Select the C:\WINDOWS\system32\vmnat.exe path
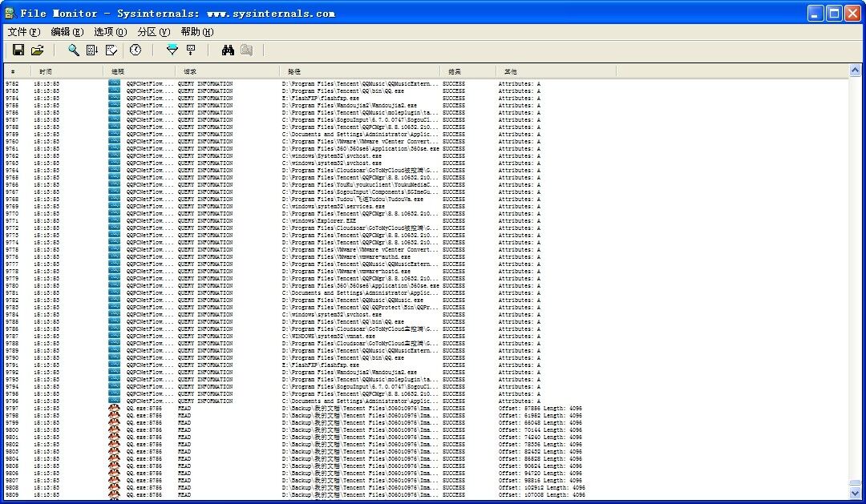The image size is (866, 504). 328,337
